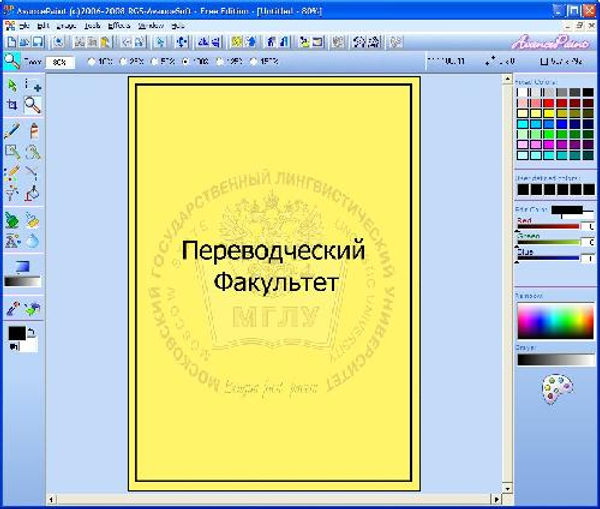Click the horizontal scrollbar left arrow

coord(52,499)
